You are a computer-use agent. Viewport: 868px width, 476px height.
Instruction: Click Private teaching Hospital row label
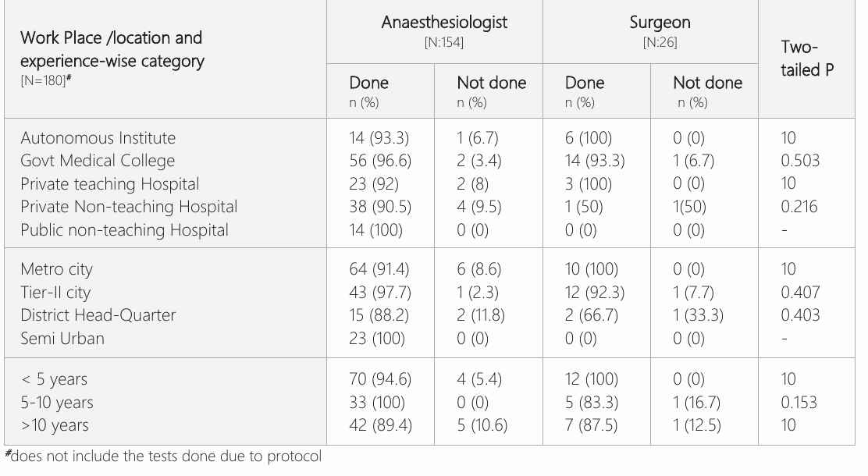click(109, 183)
